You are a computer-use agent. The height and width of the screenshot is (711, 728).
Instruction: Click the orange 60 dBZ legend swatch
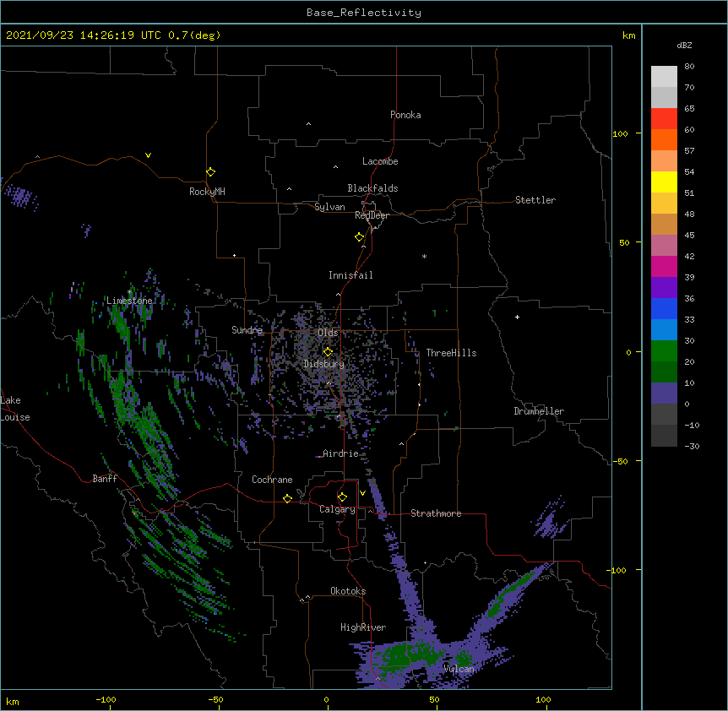click(x=664, y=139)
